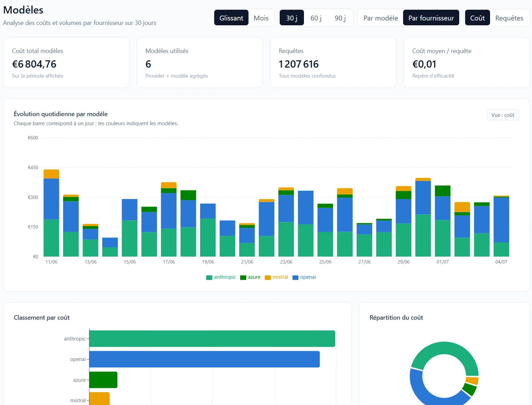532x405 pixels.
Task: Click the 11/06 daily bar
Action: click(51, 213)
